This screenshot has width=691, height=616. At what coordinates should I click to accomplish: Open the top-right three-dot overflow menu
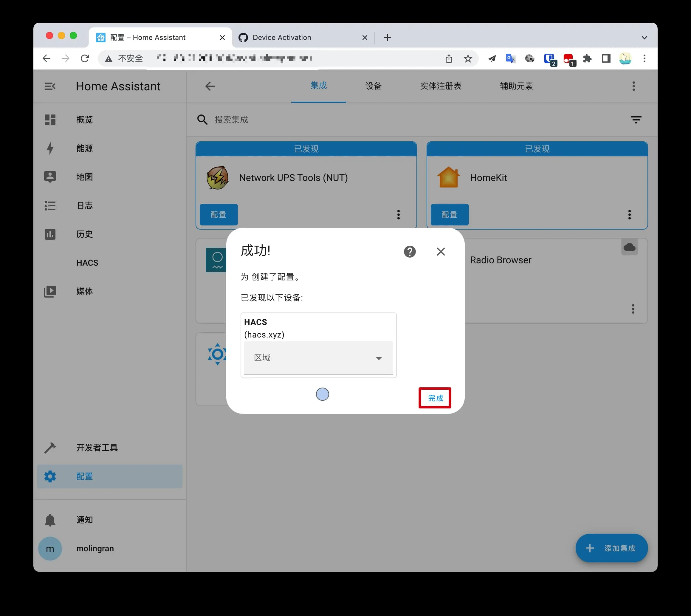click(x=633, y=86)
